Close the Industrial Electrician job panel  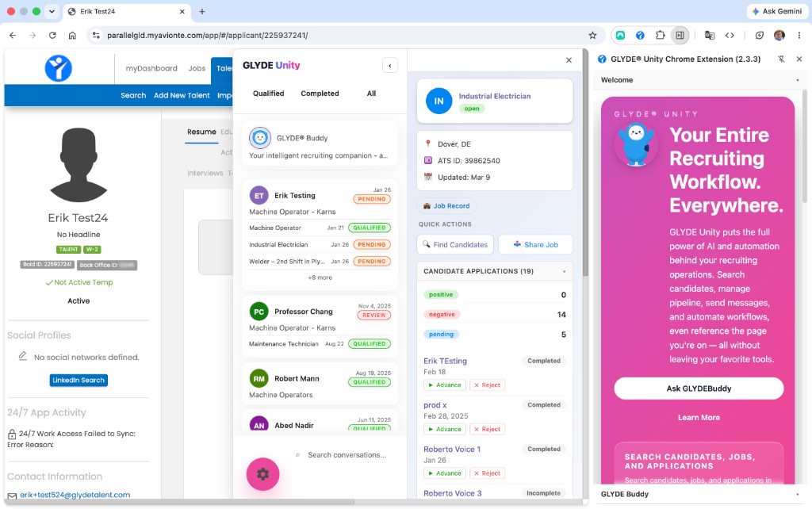point(569,60)
